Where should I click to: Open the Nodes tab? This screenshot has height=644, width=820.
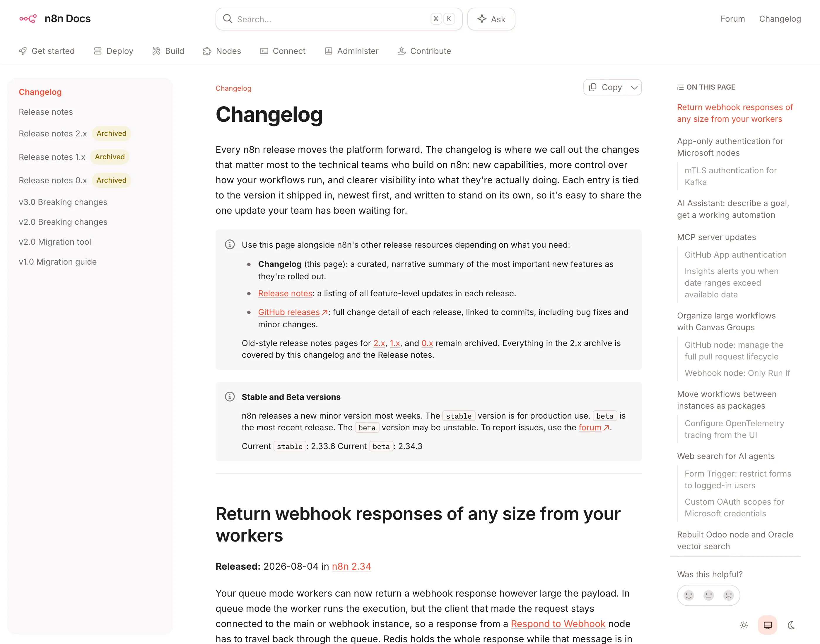point(222,51)
